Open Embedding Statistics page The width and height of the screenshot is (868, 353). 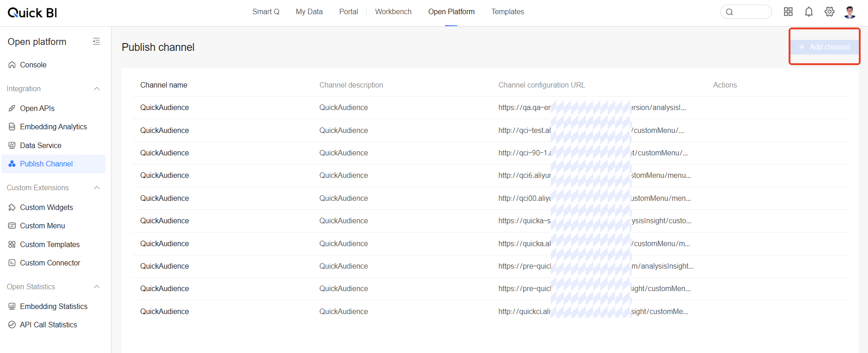click(x=53, y=307)
